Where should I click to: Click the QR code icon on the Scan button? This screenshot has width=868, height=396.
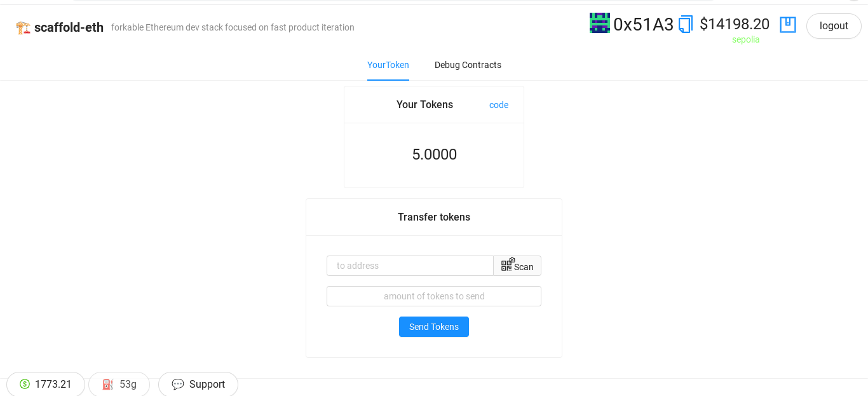507,264
